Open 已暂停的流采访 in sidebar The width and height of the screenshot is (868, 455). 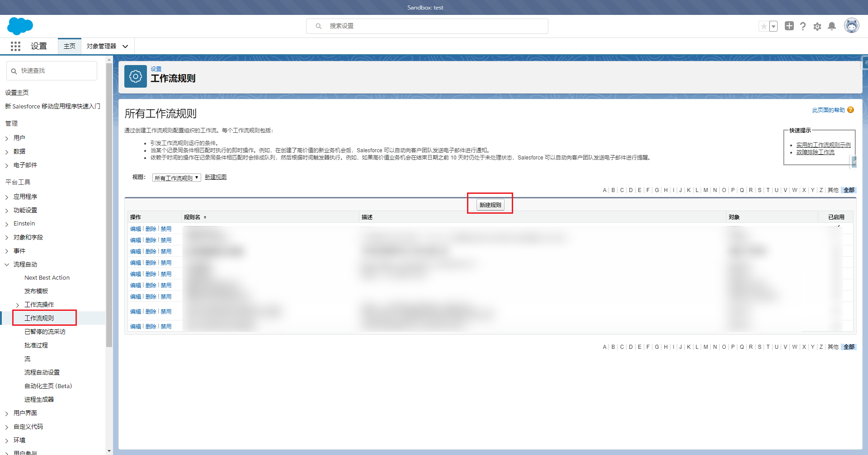[x=45, y=332]
